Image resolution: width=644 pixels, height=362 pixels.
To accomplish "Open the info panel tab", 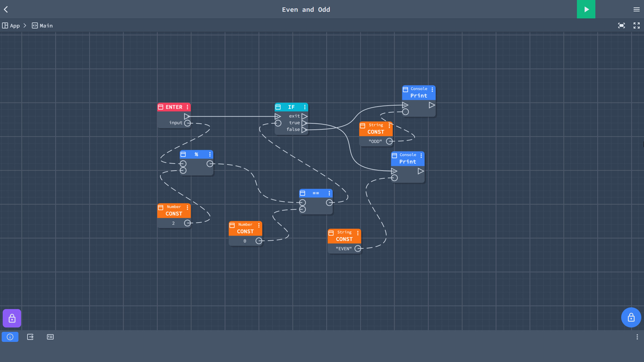I will pos(10,337).
